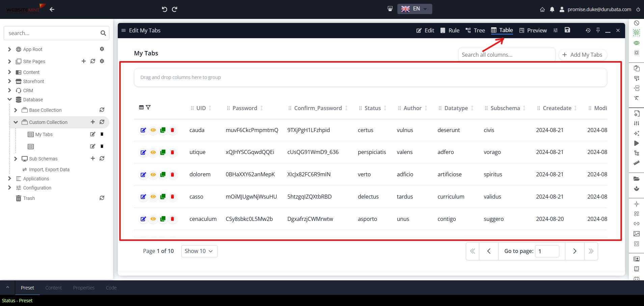Expand Site Pages tree node

coord(9,61)
